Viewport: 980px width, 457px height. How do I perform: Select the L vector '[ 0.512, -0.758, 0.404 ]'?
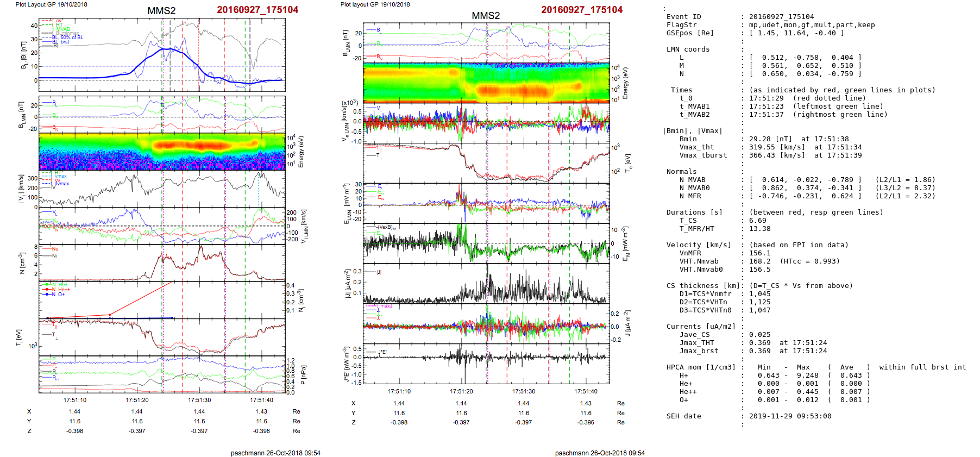click(x=805, y=58)
